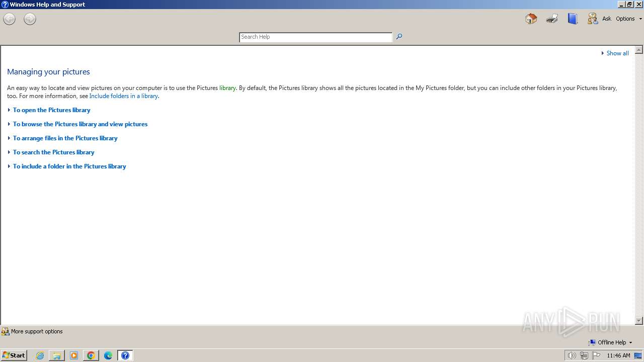The image size is (644, 362).
Task: Open the Options dropdown menu
Action: coord(629,19)
